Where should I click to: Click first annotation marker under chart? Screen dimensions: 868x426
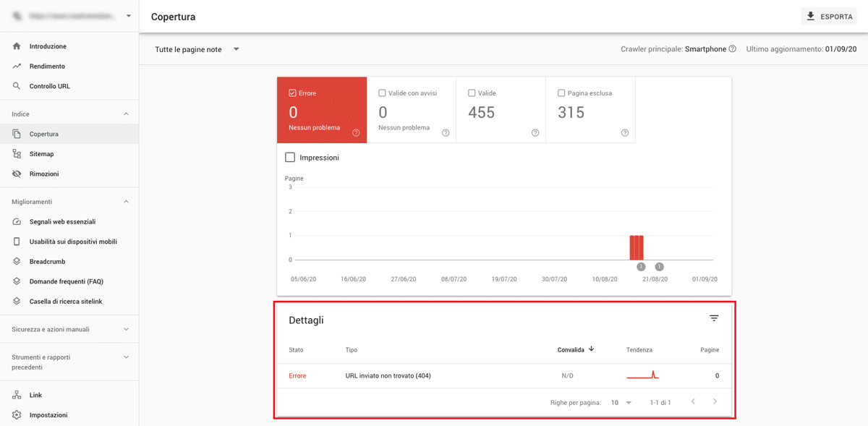pos(641,267)
